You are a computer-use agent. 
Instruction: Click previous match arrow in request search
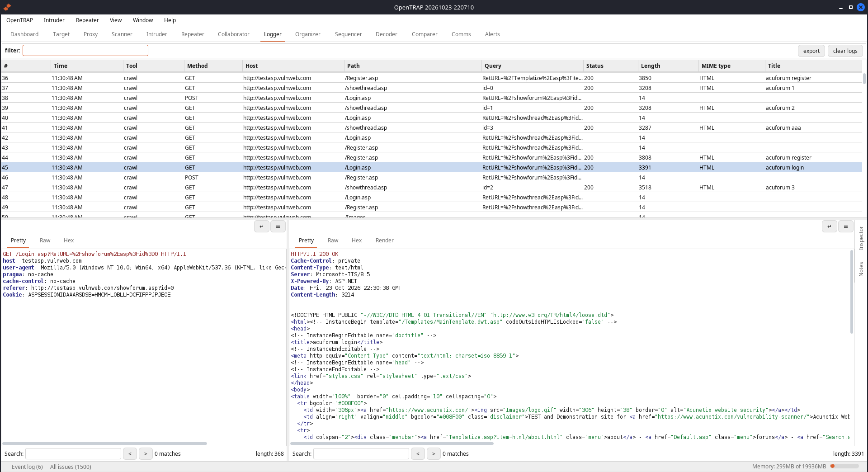tap(130, 453)
